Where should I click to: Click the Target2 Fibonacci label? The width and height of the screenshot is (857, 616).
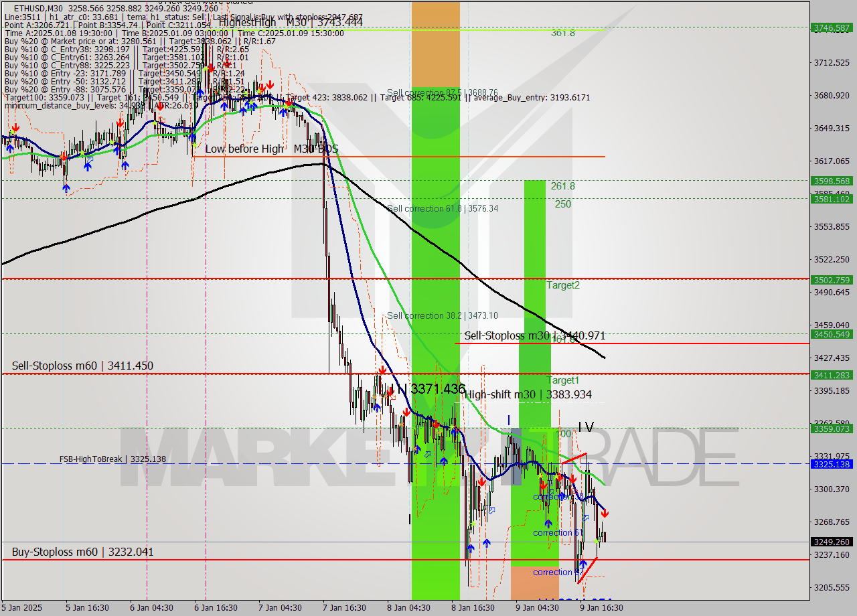coord(563,285)
